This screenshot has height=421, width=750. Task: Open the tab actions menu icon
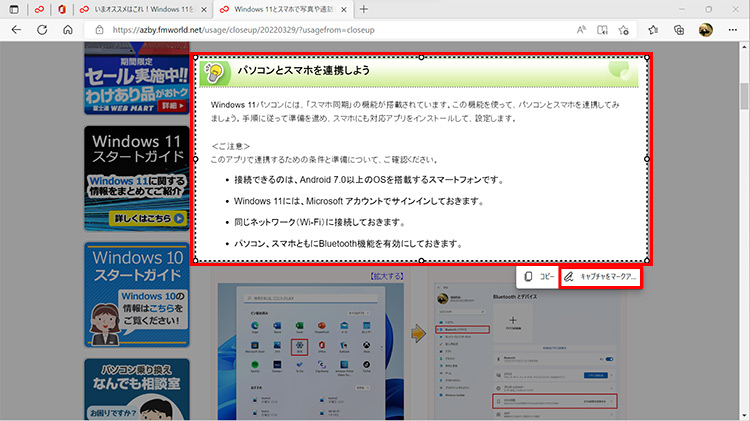point(13,9)
